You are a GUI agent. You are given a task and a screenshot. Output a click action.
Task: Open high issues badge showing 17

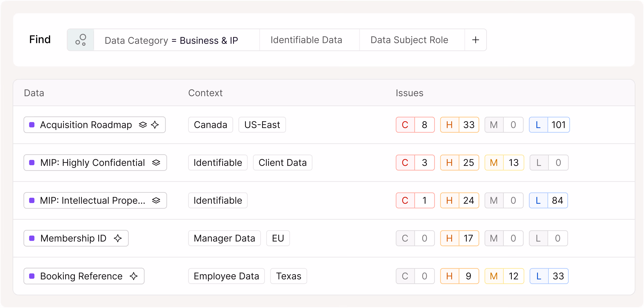(459, 238)
